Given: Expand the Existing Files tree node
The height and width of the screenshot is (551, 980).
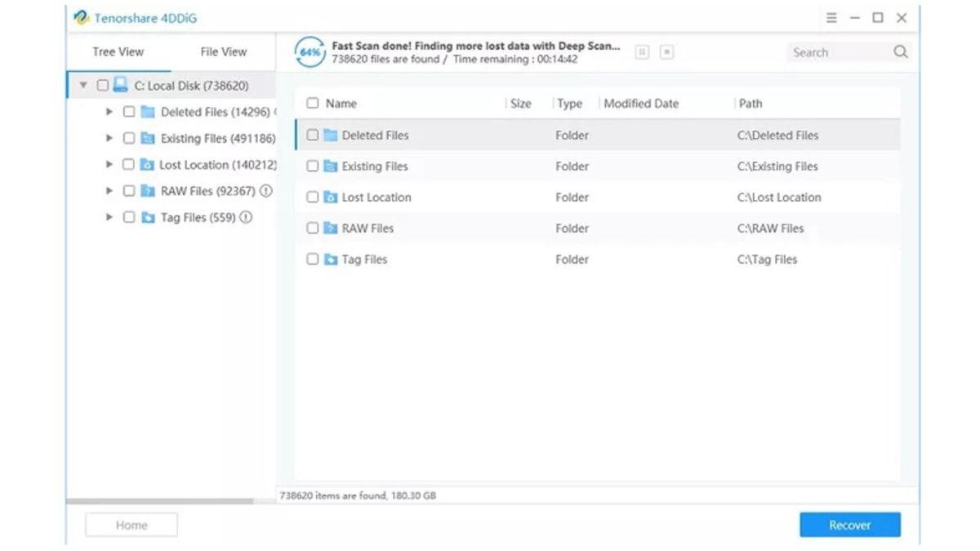Looking at the screenshot, I should click(x=109, y=139).
